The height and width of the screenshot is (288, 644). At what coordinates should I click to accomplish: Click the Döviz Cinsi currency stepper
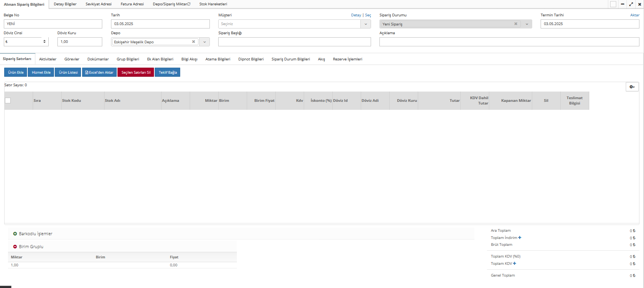44,42
